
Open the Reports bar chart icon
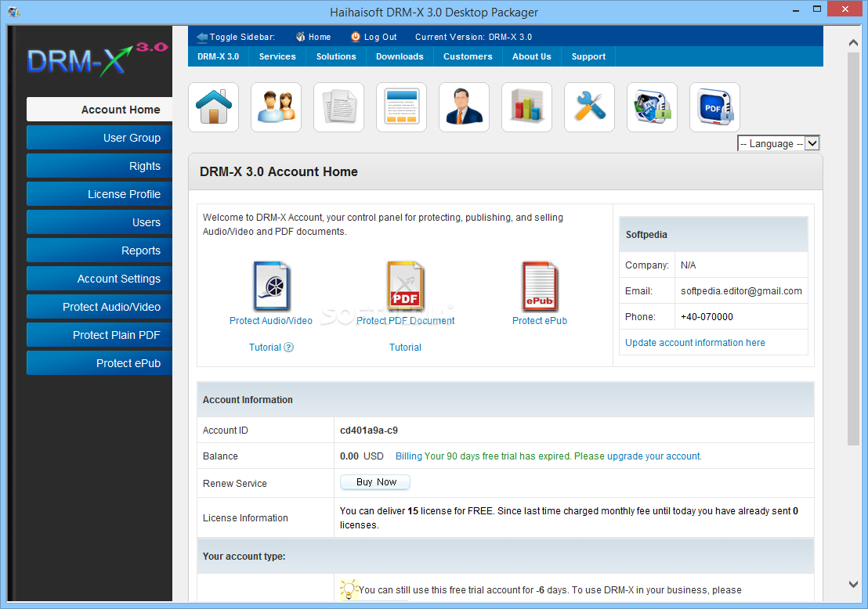pos(527,107)
